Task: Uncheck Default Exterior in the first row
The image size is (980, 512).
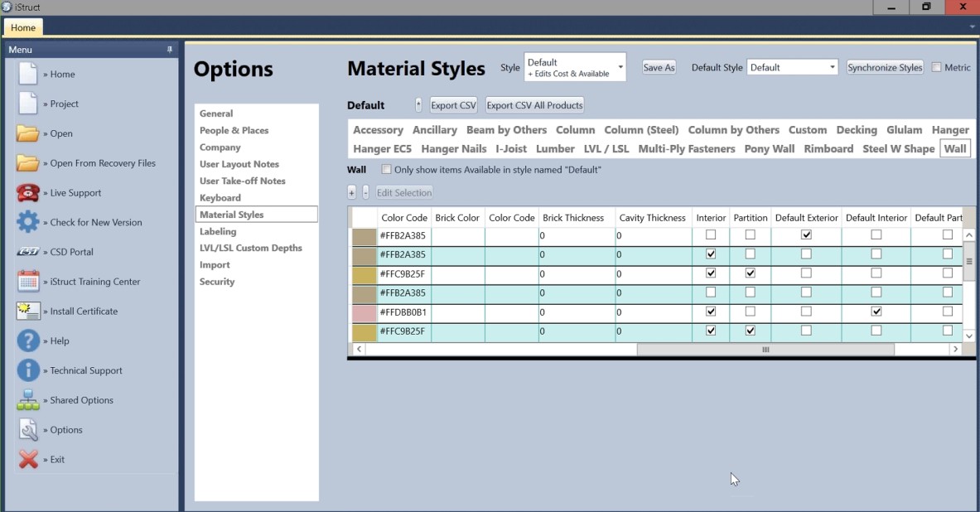Action: [806, 235]
